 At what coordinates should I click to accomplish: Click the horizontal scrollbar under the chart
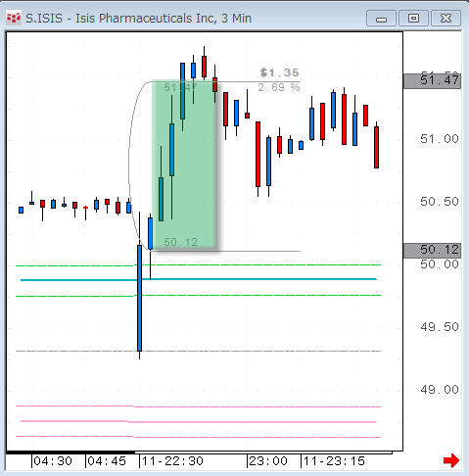pyautogui.click(x=199, y=452)
